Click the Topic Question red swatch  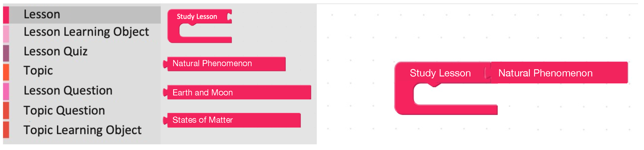[6, 111]
